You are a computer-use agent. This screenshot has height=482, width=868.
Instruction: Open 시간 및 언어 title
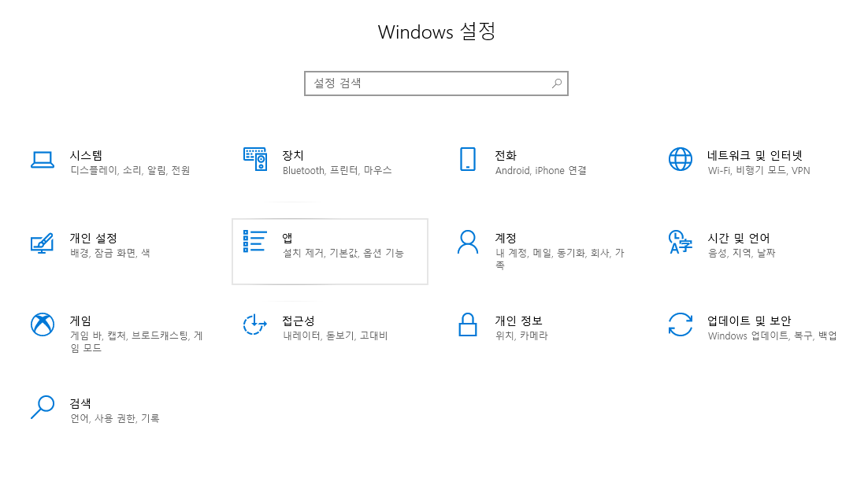739,238
